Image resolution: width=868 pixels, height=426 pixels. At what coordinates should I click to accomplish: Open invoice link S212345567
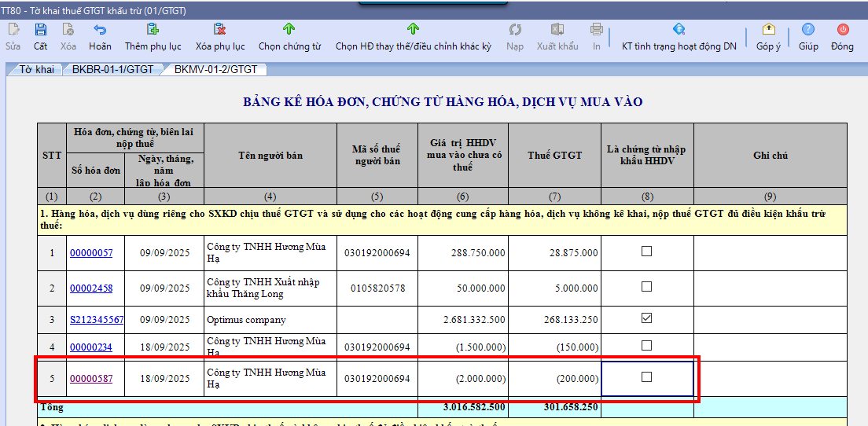(97, 320)
